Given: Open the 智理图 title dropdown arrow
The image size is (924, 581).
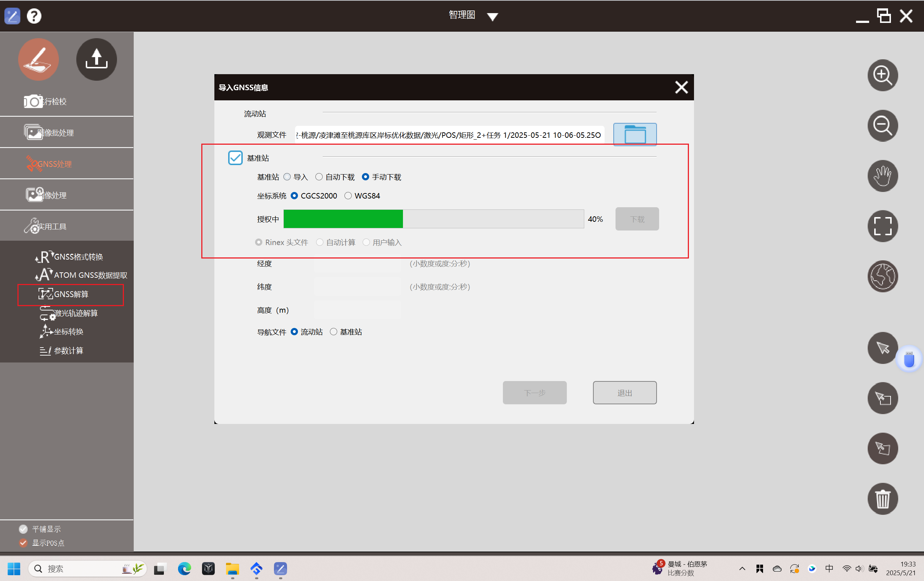Looking at the screenshot, I should pyautogui.click(x=492, y=16).
